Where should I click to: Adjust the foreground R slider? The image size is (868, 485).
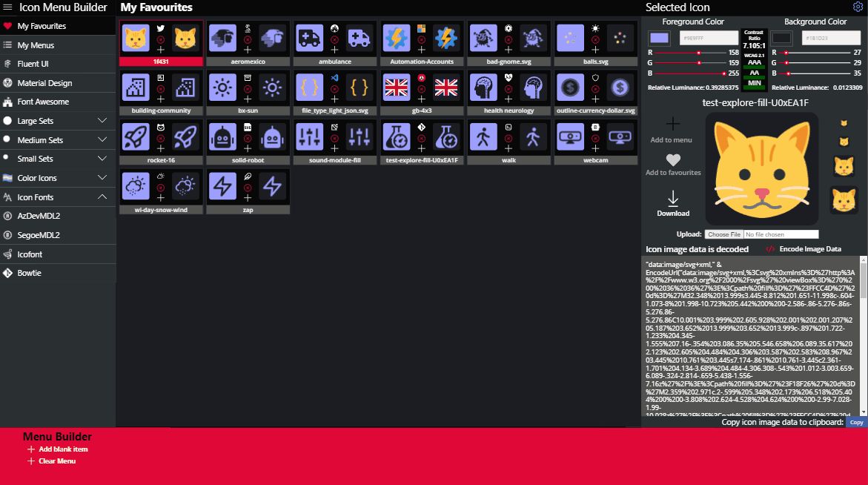[690, 53]
